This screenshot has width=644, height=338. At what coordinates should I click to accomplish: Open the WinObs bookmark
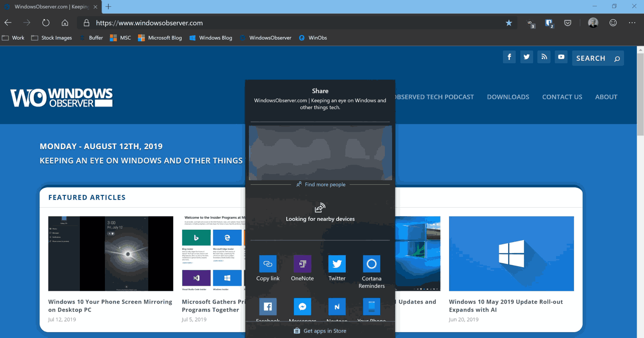pos(313,38)
